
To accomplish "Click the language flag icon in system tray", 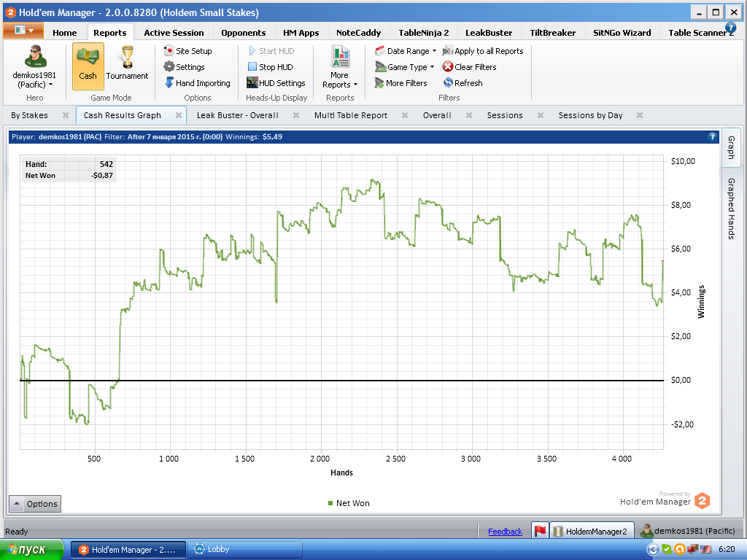I will (x=705, y=550).
